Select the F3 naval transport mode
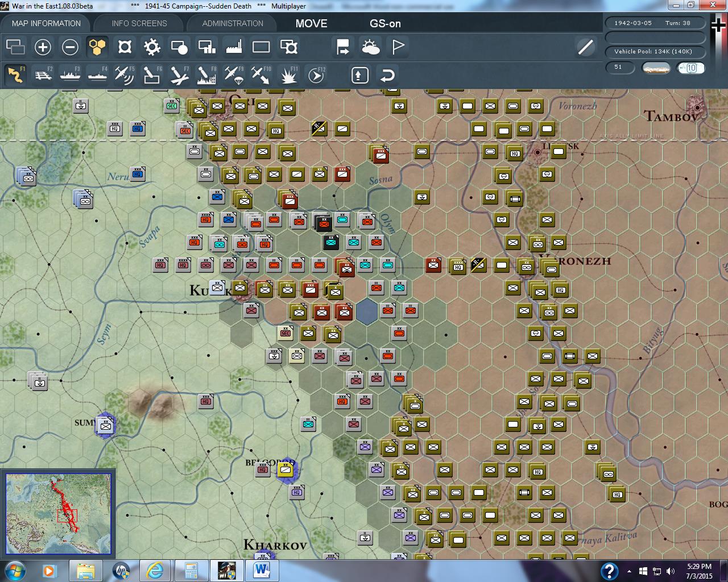Viewport: 728px width, 582px height. coord(70,75)
